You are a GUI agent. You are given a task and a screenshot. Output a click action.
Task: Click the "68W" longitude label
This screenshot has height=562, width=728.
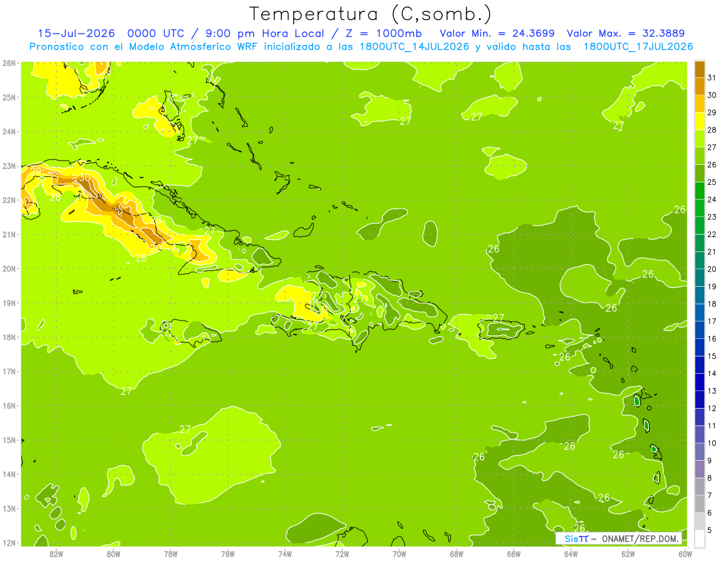[457, 554]
